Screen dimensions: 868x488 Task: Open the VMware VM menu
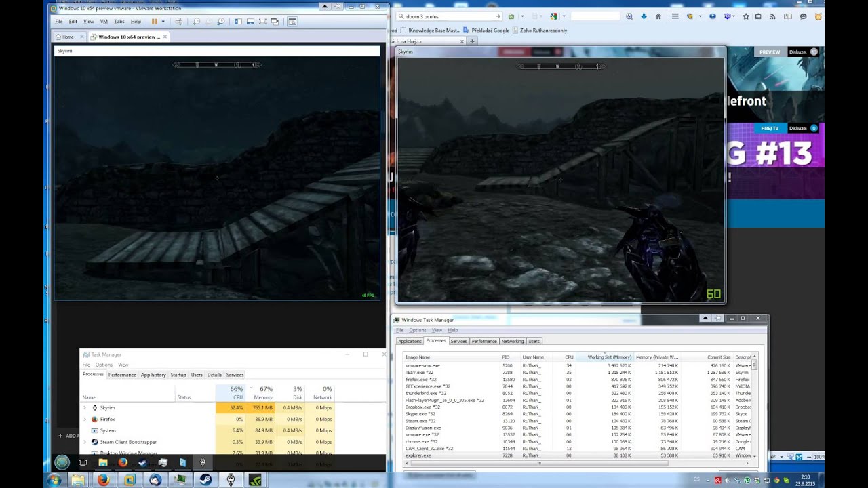(104, 22)
